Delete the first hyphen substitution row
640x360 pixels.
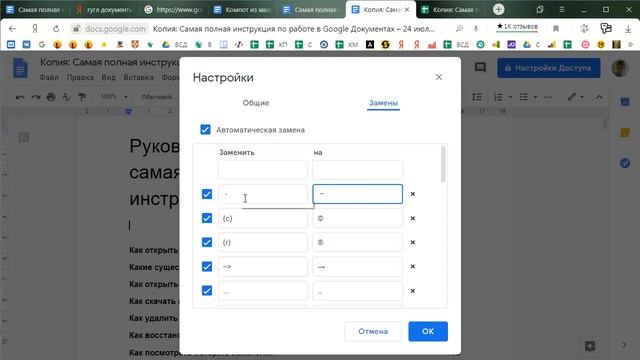coord(413,194)
